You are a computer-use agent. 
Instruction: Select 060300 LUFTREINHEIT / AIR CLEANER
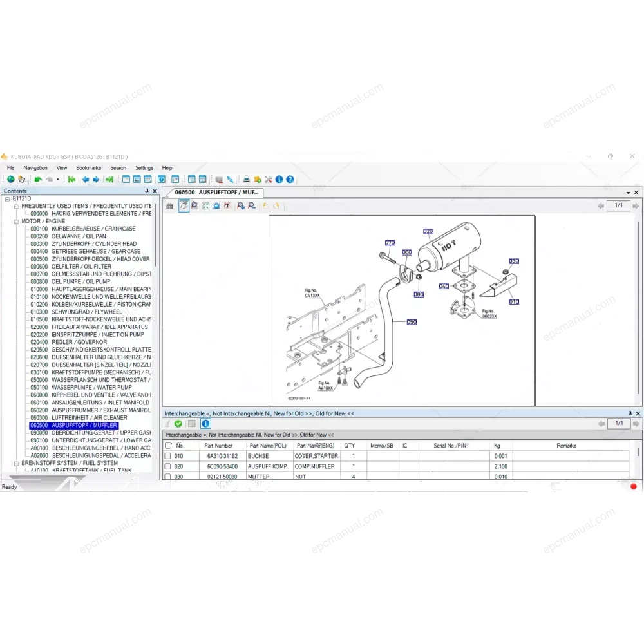(x=79, y=418)
